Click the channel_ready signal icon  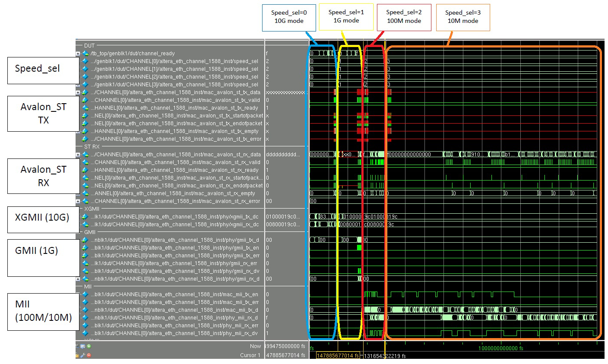pyautogui.click(x=85, y=54)
